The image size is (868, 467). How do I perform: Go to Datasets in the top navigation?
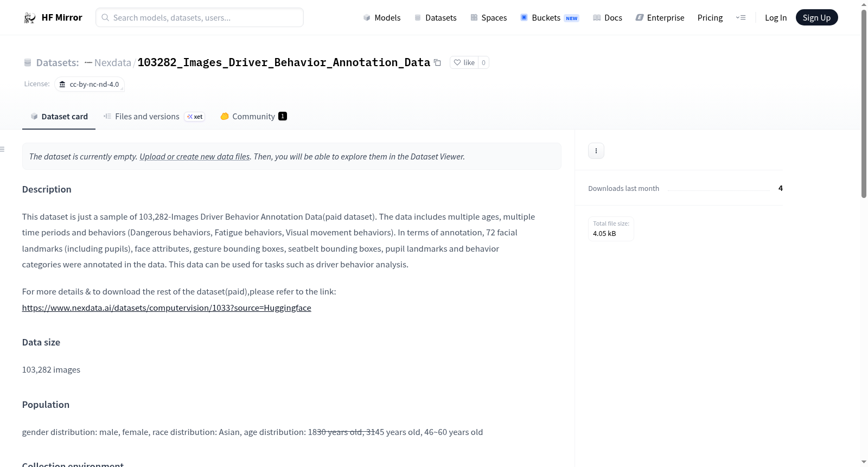click(436, 17)
